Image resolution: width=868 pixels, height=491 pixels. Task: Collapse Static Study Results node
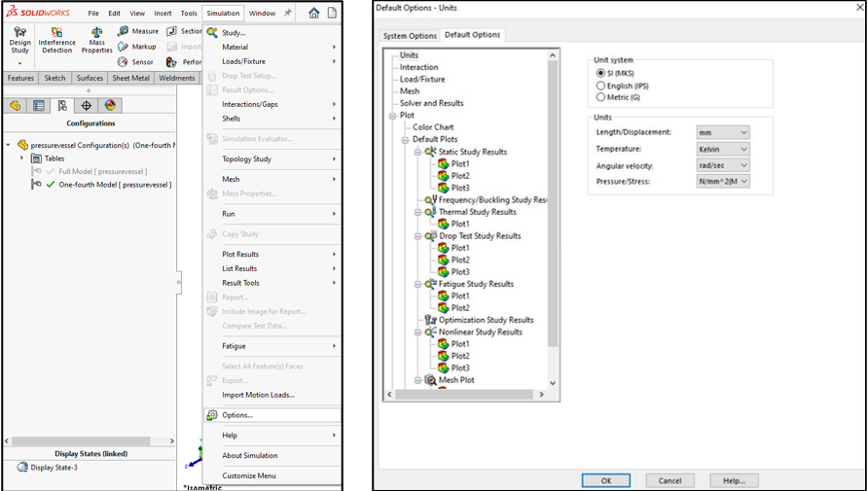click(418, 152)
